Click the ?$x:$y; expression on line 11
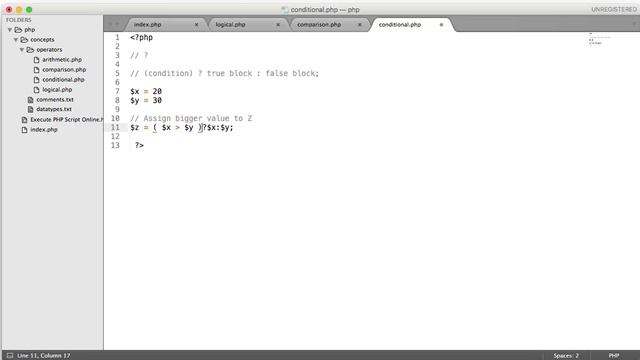Image resolution: width=640 pixels, height=360 pixels. click(218, 127)
